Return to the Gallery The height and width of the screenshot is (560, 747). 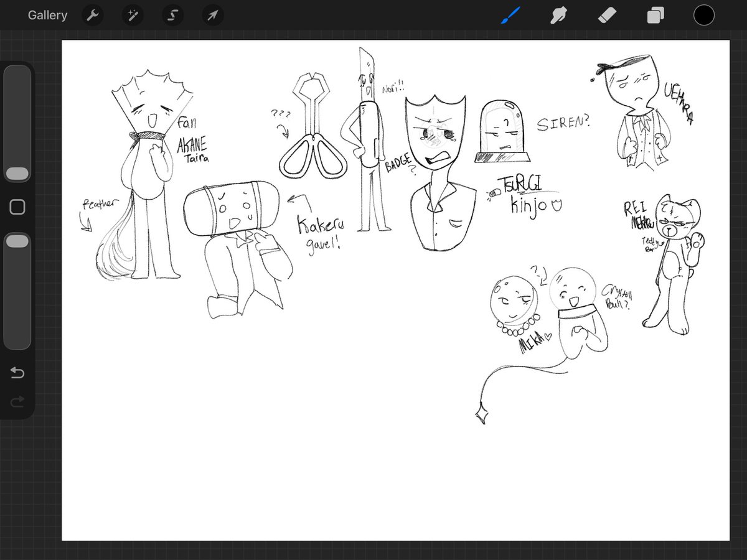(47, 16)
